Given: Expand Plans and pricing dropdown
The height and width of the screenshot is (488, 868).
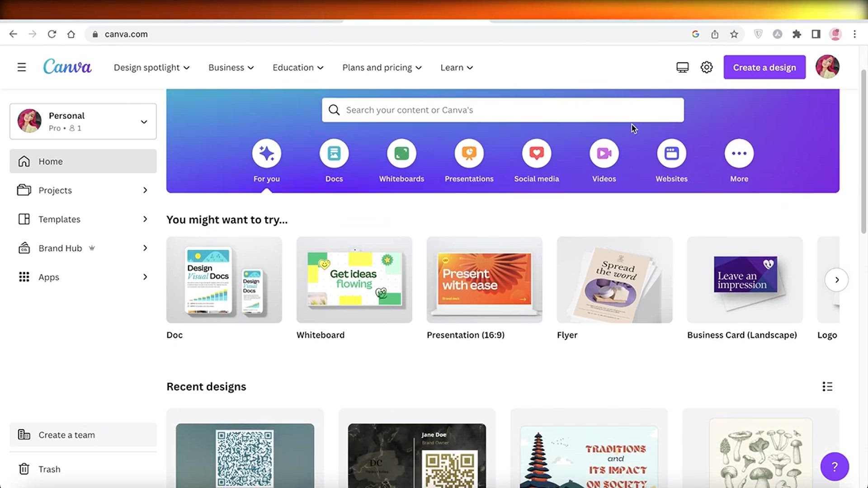Looking at the screenshot, I should 382,67.
